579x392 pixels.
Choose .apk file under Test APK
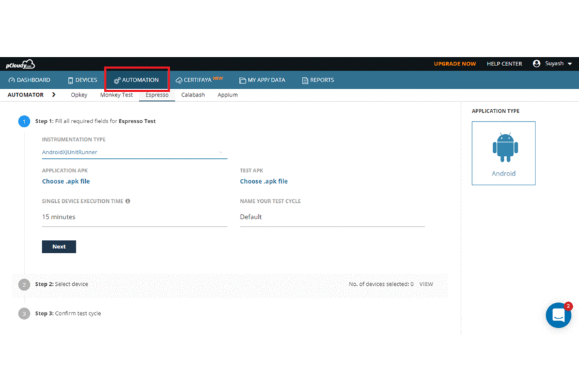tap(264, 181)
